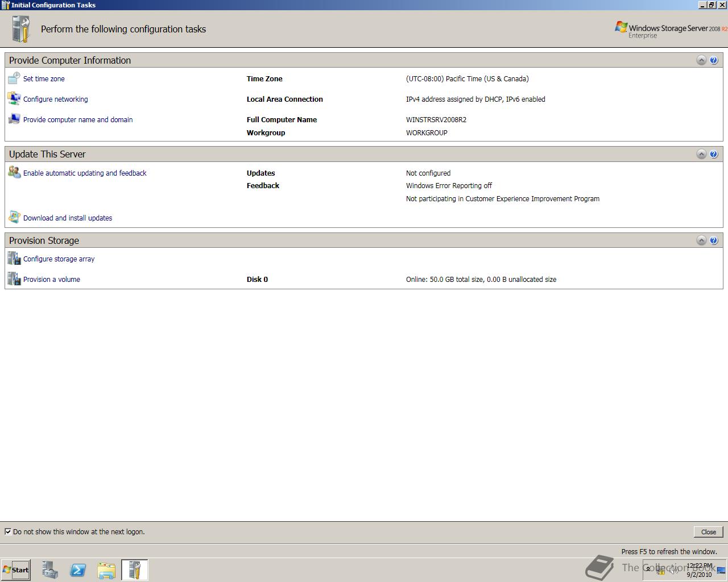Click the computer name and domain icon
Image resolution: width=728 pixels, height=582 pixels.
pyautogui.click(x=14, y=119)
